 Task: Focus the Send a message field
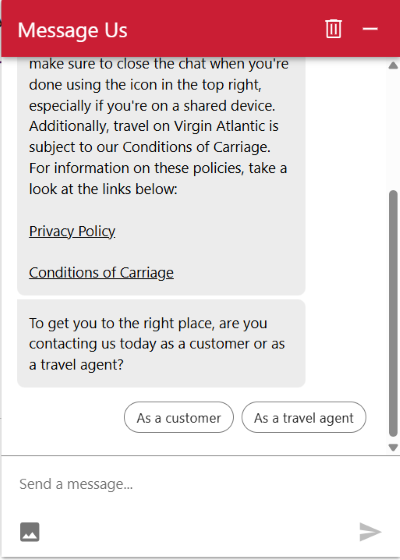pyautogui.click(x=200, y=484)
